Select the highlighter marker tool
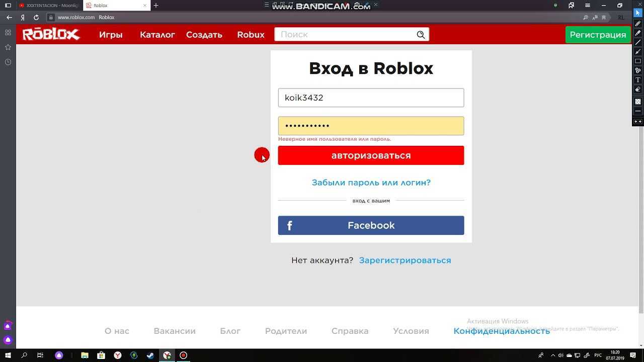The height and width of the screenshot is (362, 644). point(637,33)
